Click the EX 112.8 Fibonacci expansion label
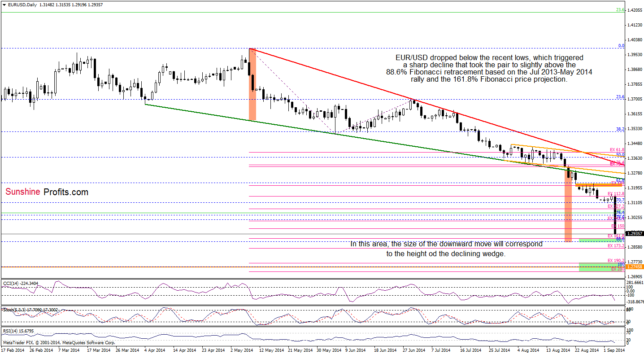Viewport: 644px width, 354px height. point(616,194)
